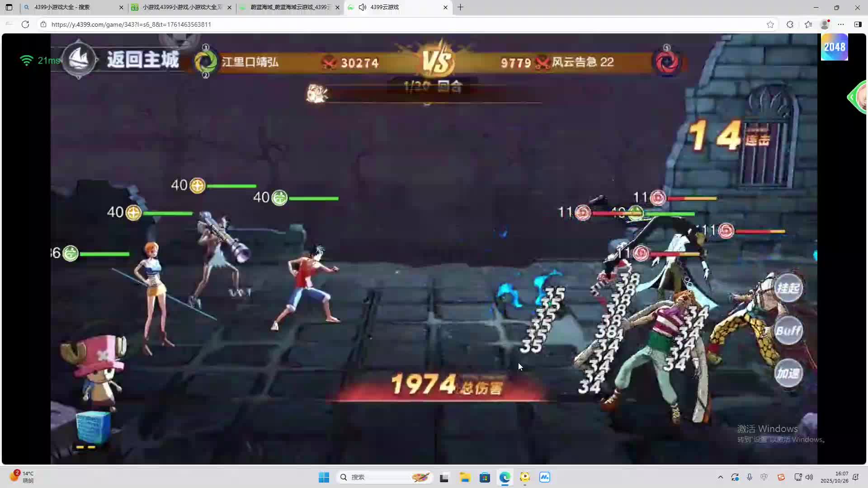868x488 pixels.
Task: Show hidden system tray icons
Action: (x=720, y=477)
